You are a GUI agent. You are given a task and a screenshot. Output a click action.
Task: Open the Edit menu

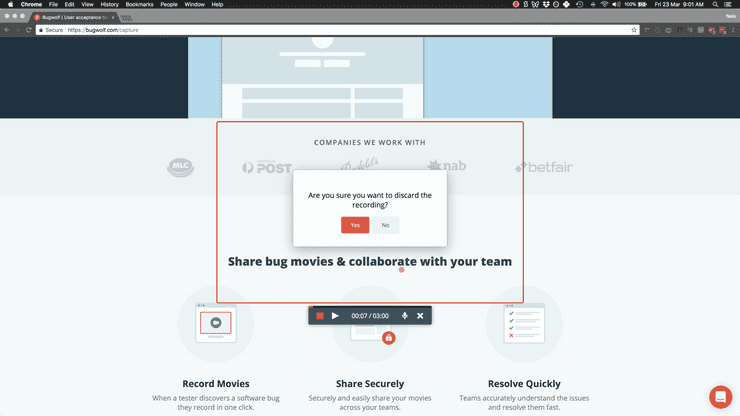pos(69,4)
